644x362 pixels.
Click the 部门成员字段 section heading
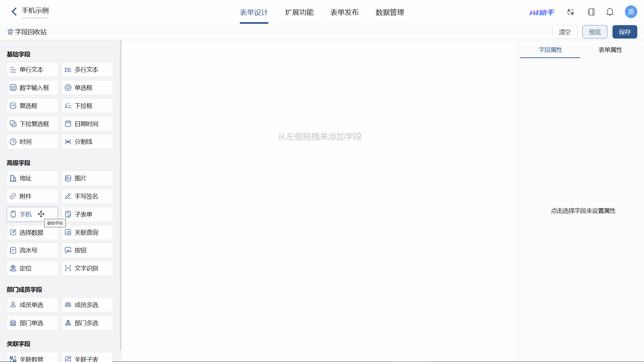pos(24,290)
